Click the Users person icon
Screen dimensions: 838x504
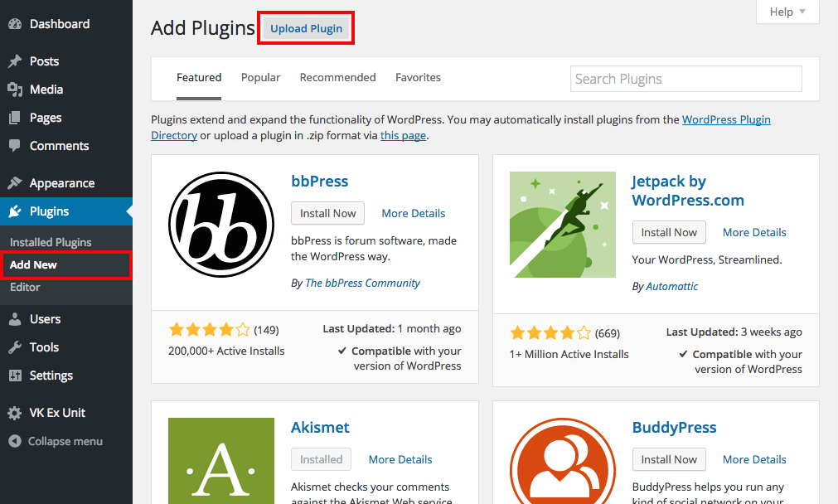(x=15, y=319)
